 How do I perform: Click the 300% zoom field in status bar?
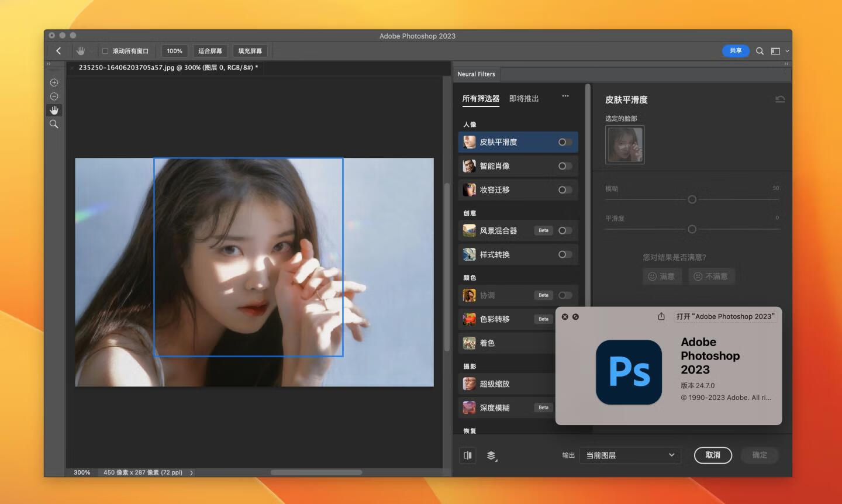pos(82,472)
